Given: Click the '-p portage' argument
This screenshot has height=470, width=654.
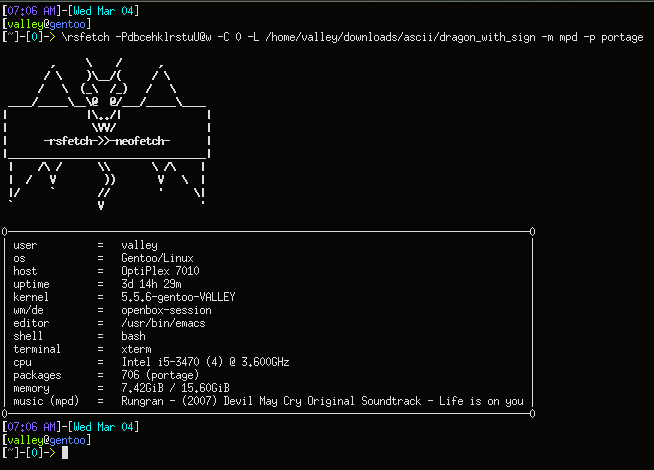Looking at the screenshot, I should (613, 37).
